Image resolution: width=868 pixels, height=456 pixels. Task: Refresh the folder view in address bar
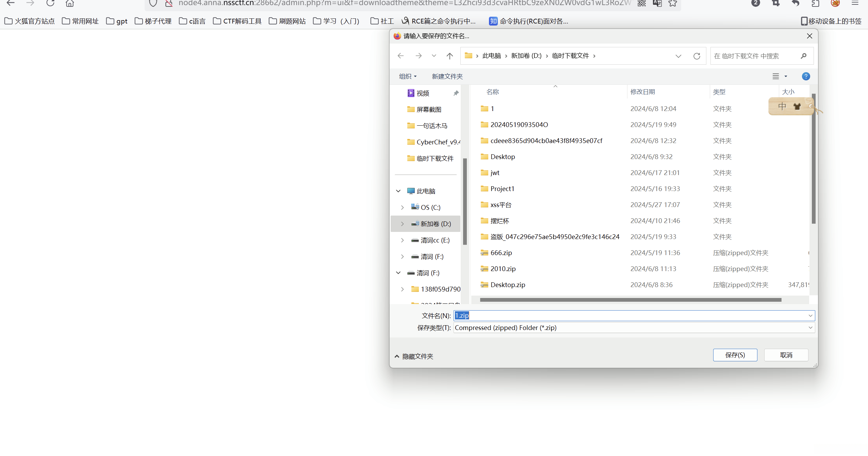(x=697, y=56)
